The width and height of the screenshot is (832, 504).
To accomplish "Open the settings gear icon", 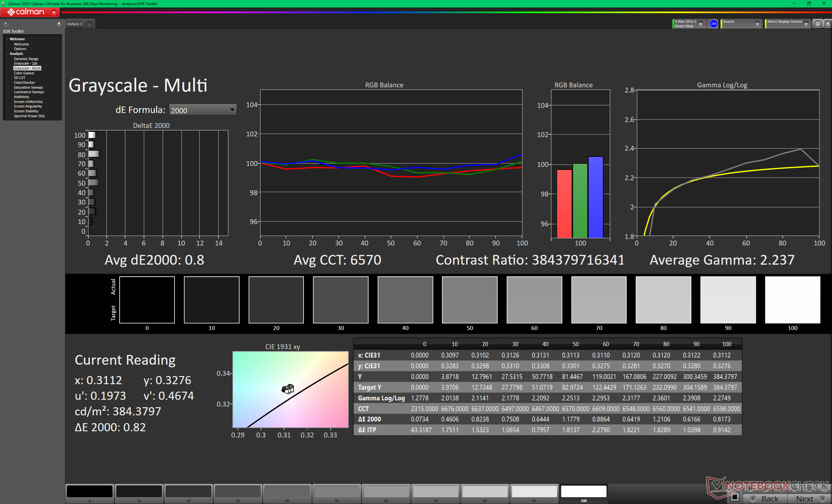I will [817, 24].
